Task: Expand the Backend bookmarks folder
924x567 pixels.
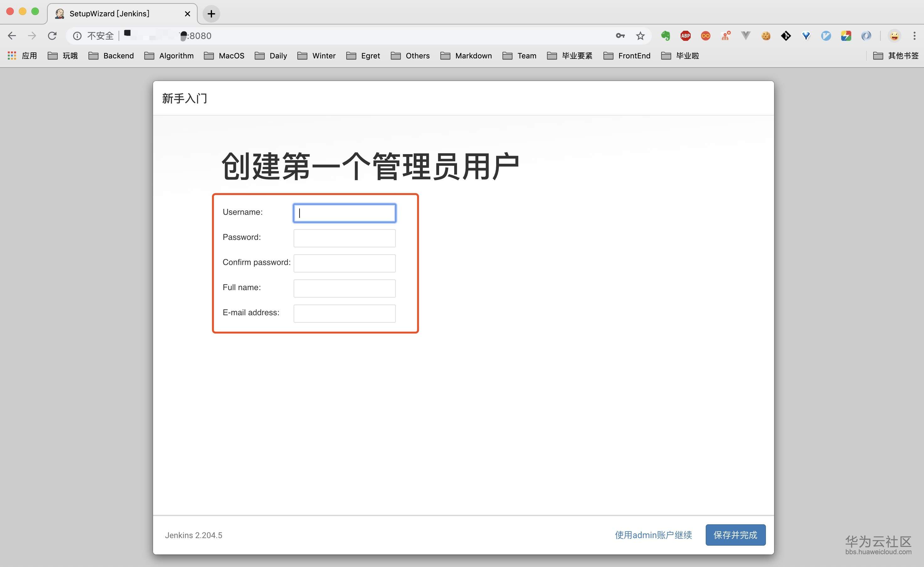Action: tap(111, 56)
